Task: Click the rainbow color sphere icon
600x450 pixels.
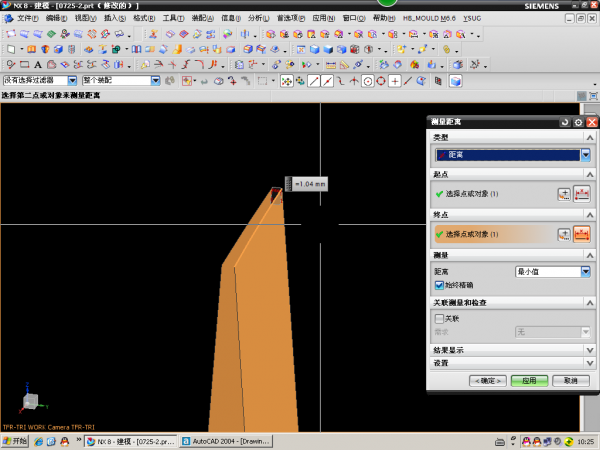Action: coord(228,34)
